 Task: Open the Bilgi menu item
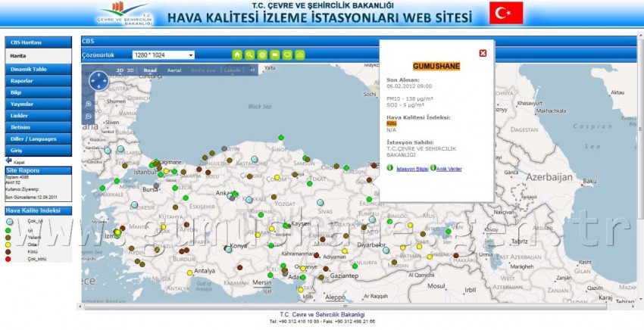(x=38, y=92)
